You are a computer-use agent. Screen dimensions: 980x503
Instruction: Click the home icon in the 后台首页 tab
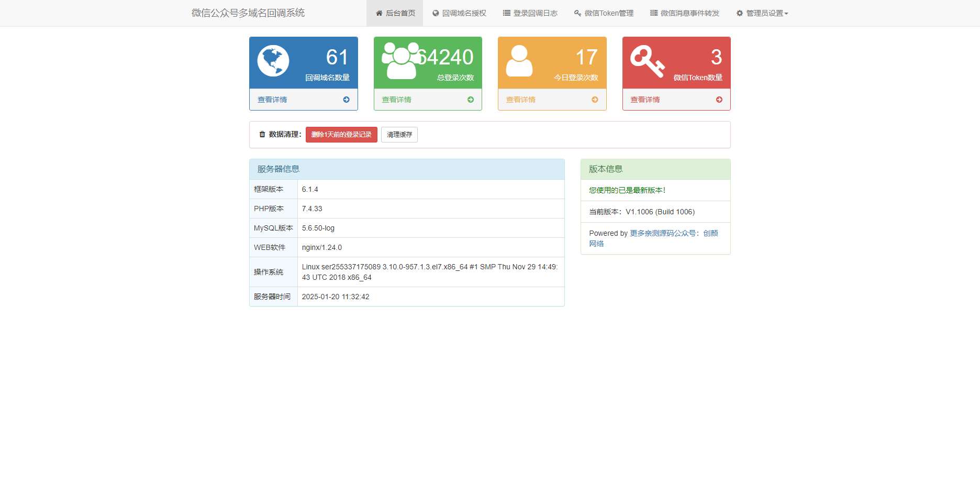coord(379,13)
